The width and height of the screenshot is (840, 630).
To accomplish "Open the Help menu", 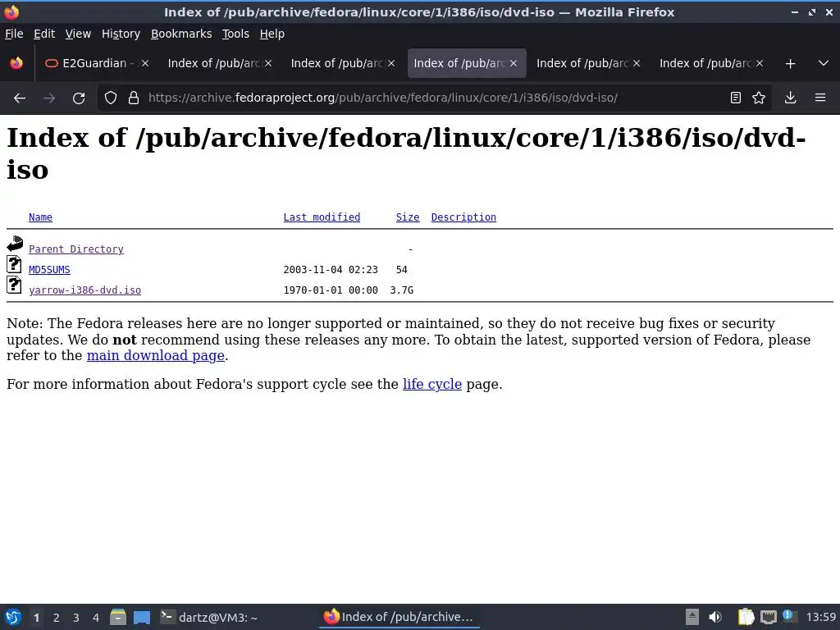I will [272, 34].
